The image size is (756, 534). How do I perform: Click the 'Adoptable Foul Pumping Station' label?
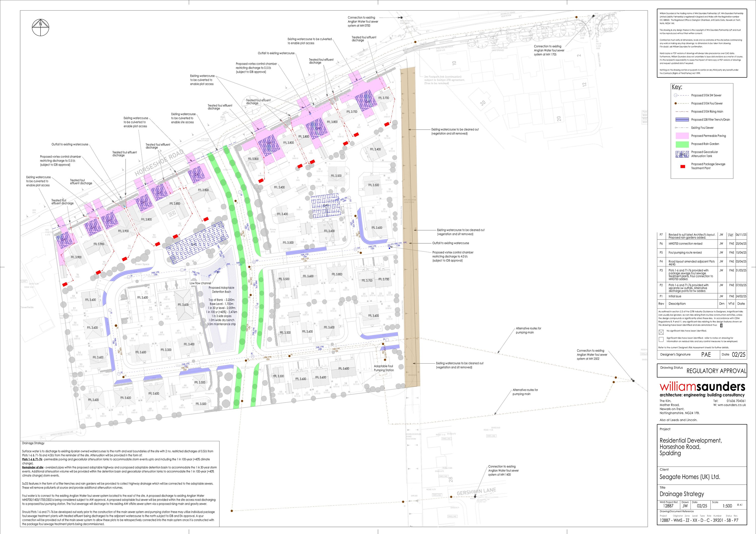click(384, 368)
